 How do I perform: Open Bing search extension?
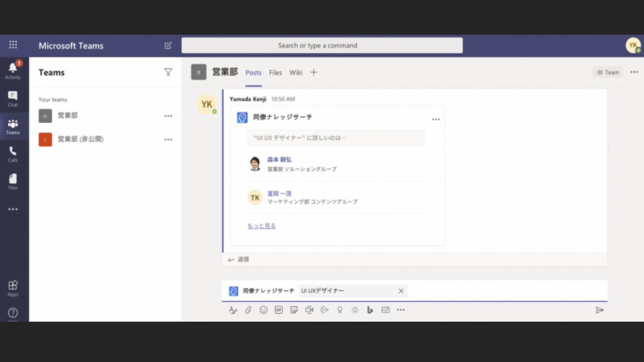click(x=370, y=310)
